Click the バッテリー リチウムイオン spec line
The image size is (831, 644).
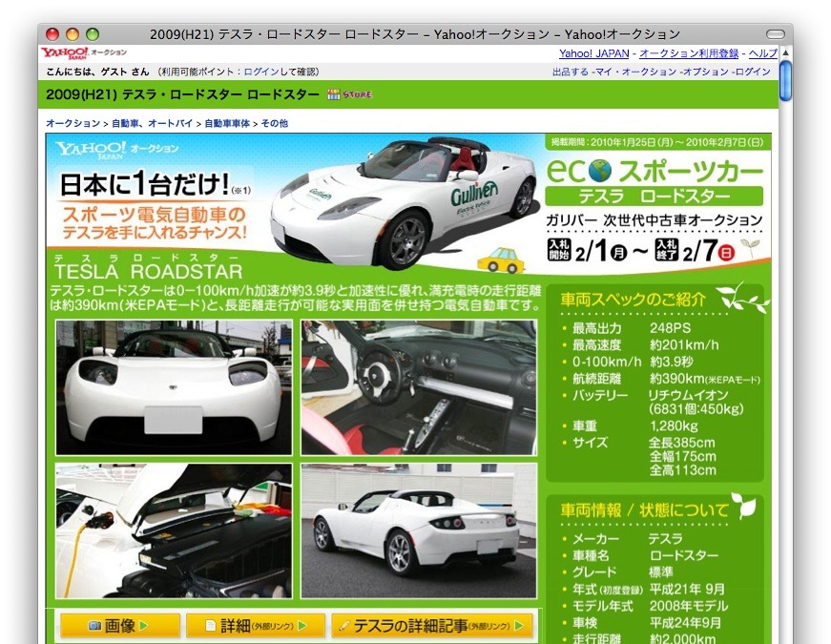tap(653, 402)
